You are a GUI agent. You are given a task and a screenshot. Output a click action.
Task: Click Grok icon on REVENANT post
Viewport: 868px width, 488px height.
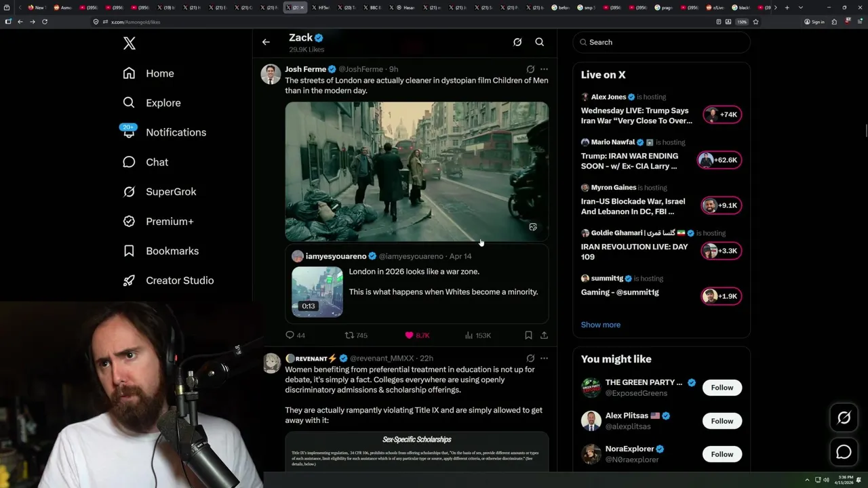pyautogui.click(x=530, y=358)
